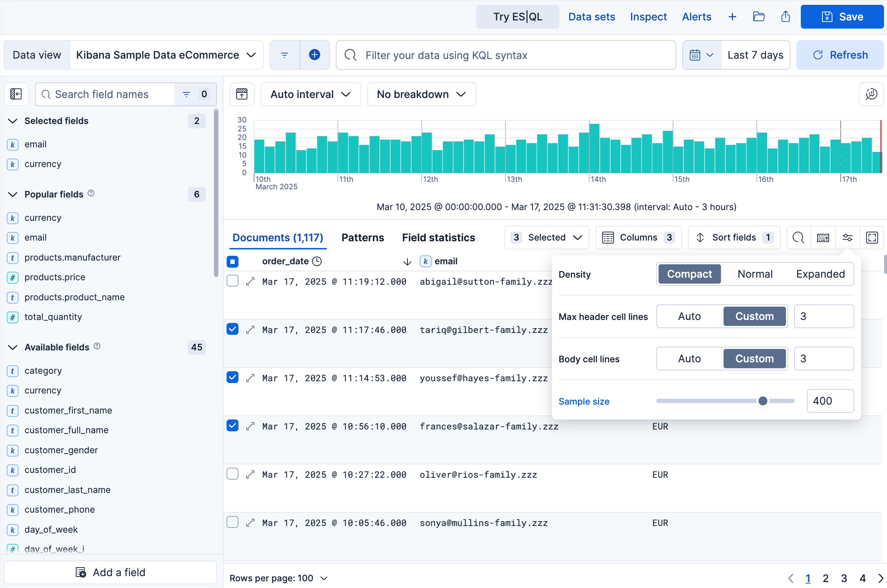The height and width of the screenshot is (588, 887).
Task: Open Sort fields button
Action: pyautogui.click(x=734, y=237)
